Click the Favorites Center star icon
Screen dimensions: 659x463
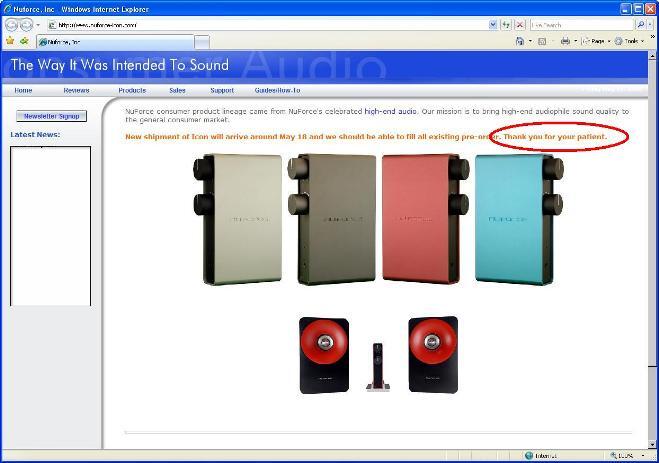tap(10, 41)
